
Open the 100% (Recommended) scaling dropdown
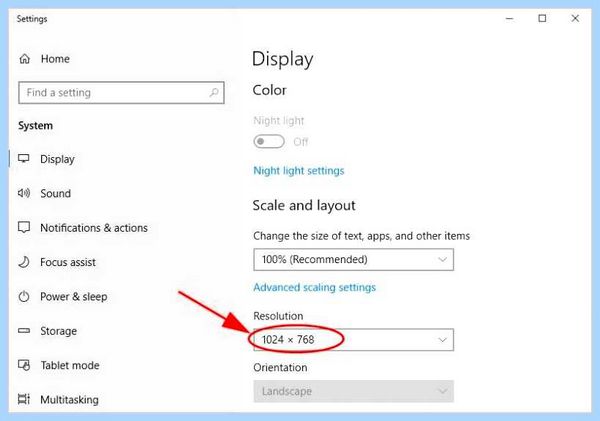(354, 259)
